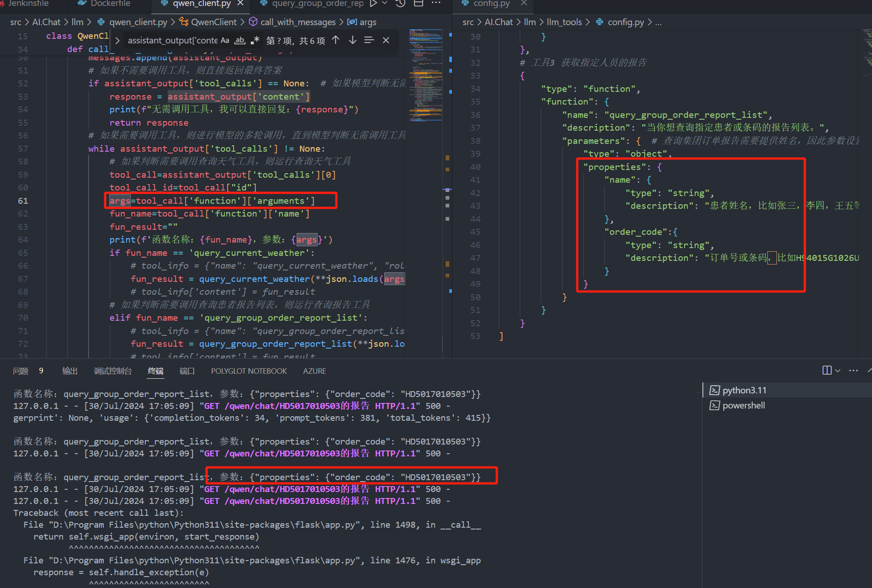This screenshot has width=872, height=588.
Task: Click the left editor minimap
Action: [425, 75]
